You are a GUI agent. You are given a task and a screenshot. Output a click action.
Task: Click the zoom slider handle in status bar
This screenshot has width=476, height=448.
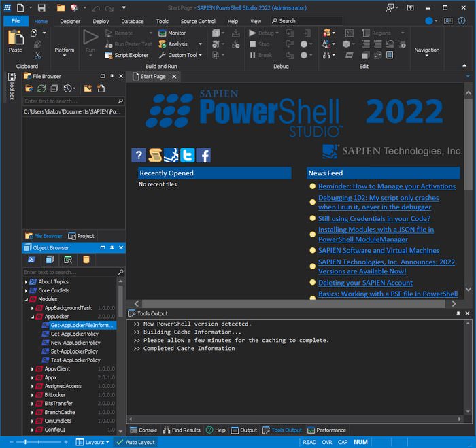click(x=26, y=442)
